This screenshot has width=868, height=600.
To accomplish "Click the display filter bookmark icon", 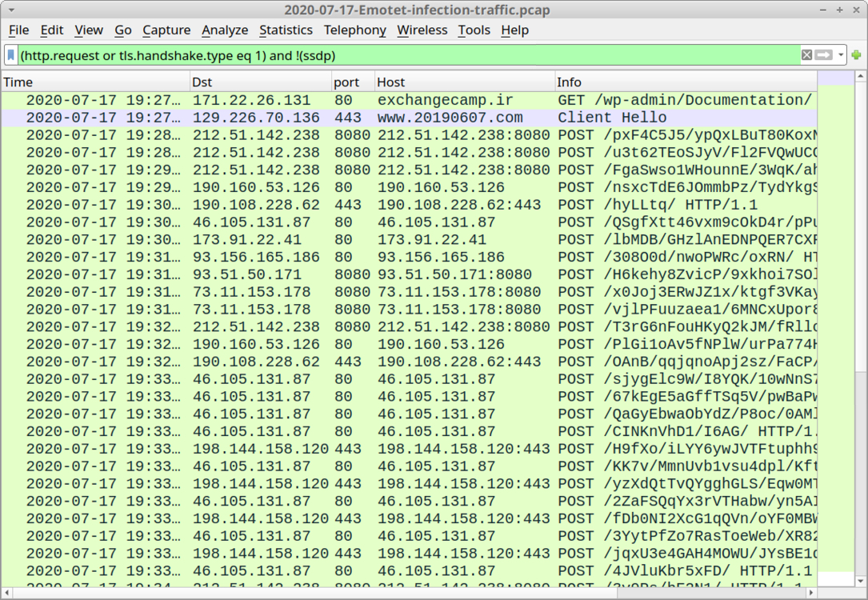I will [10, 55].
